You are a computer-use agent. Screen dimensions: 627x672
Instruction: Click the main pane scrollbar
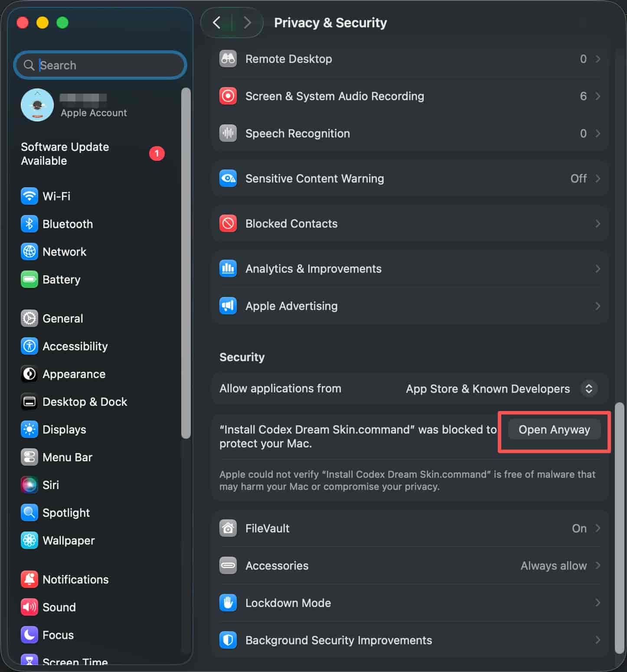(620, 527)
